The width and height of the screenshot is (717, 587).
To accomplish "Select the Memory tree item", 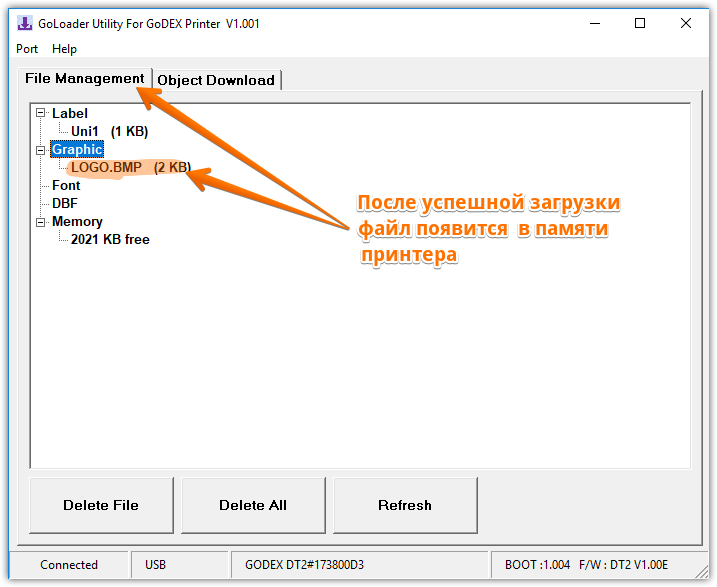I will (x=77, y=222).
